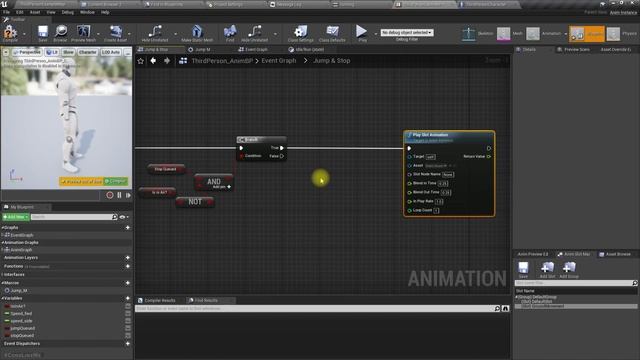Open the Preview Mesh tool
Screen dimensions: 640x360
coord(83,32)
